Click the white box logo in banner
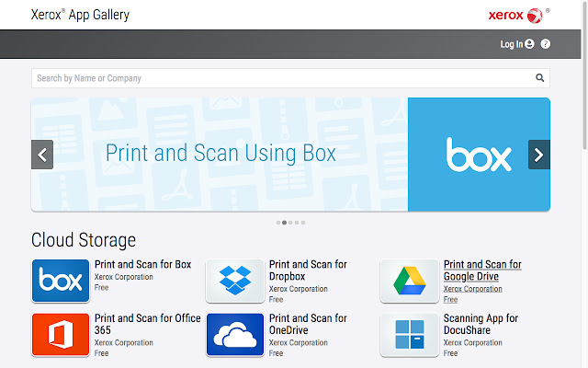This screenshot has height=368, width=588. [x=479, y=155]
